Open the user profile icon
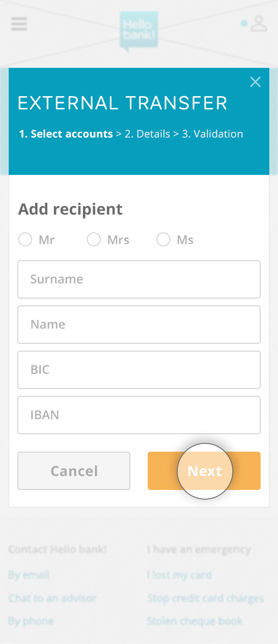This screenshot has width=278, height=644. [259, 23]
